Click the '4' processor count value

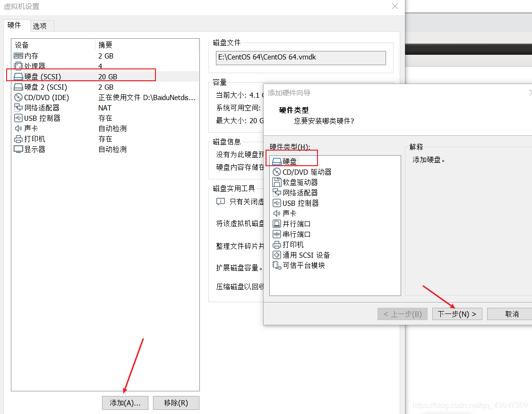point(100,66)
